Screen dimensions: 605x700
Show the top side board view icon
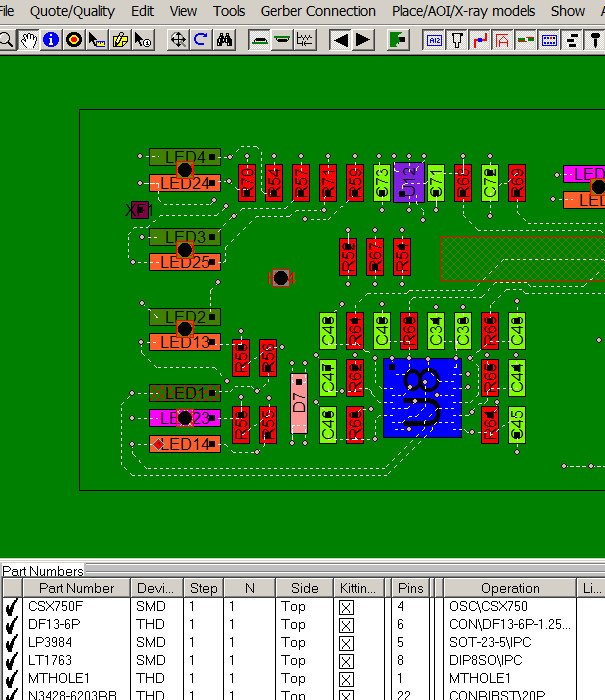(x=259, y=40)
